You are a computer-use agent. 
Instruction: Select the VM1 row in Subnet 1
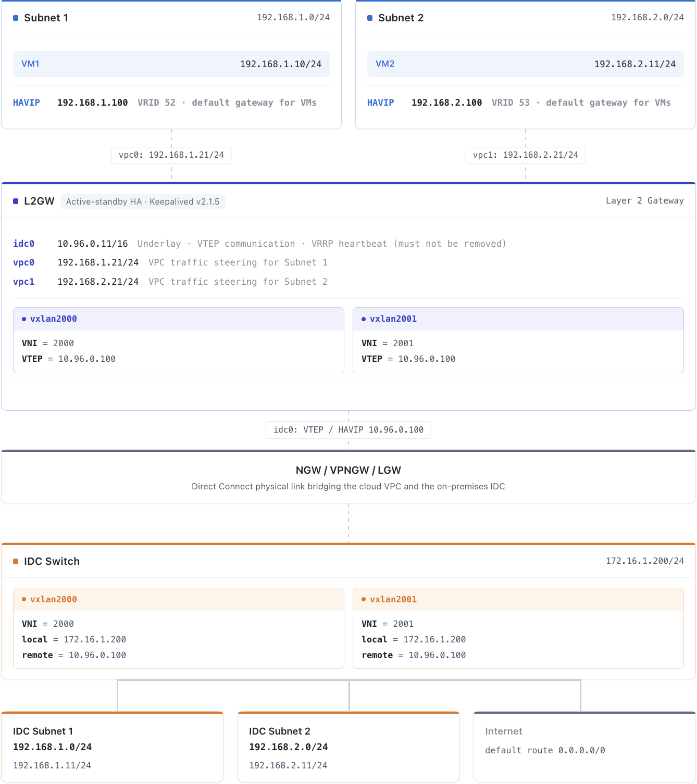171,64
